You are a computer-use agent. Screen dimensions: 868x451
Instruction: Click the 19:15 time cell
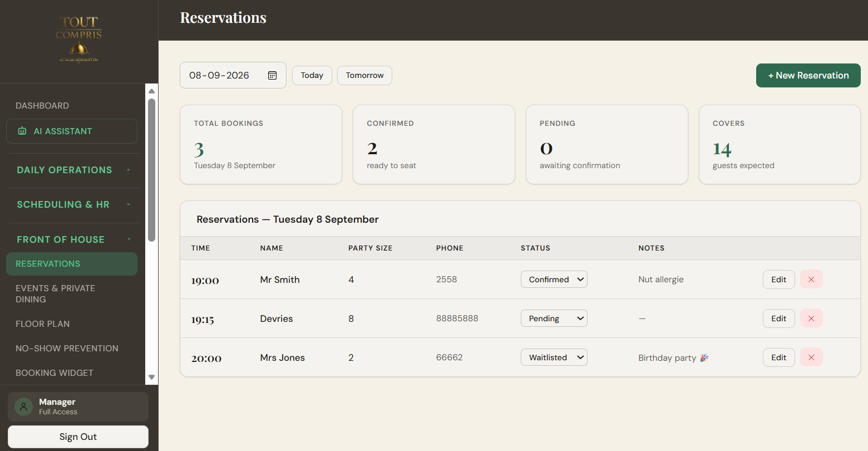203,320
